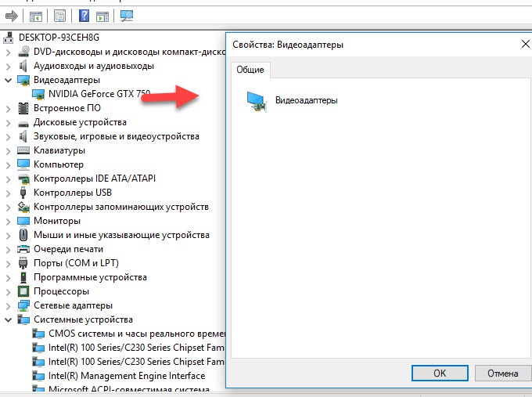The image size is (532, 397).
Task: Click the forward arrow toolbar button
Action: [11, 16]
